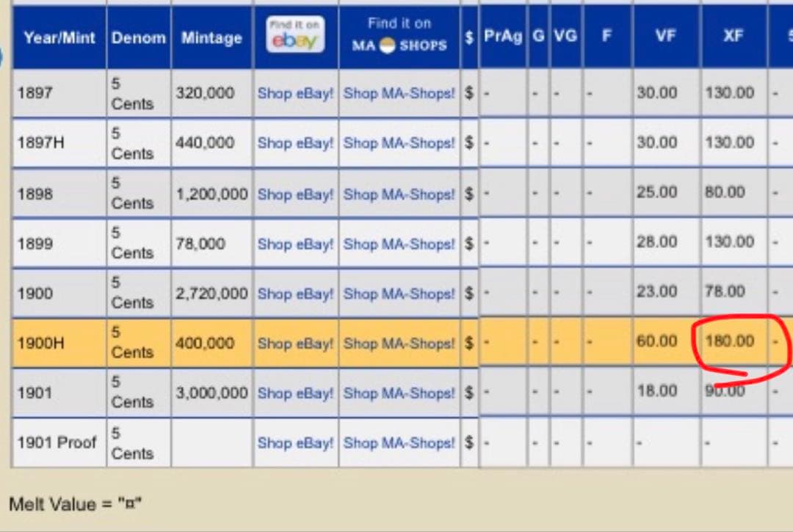The width and height of the screenshot is (793, 532).
Task: Select the VF grade column header
Action: coord(665,35)
